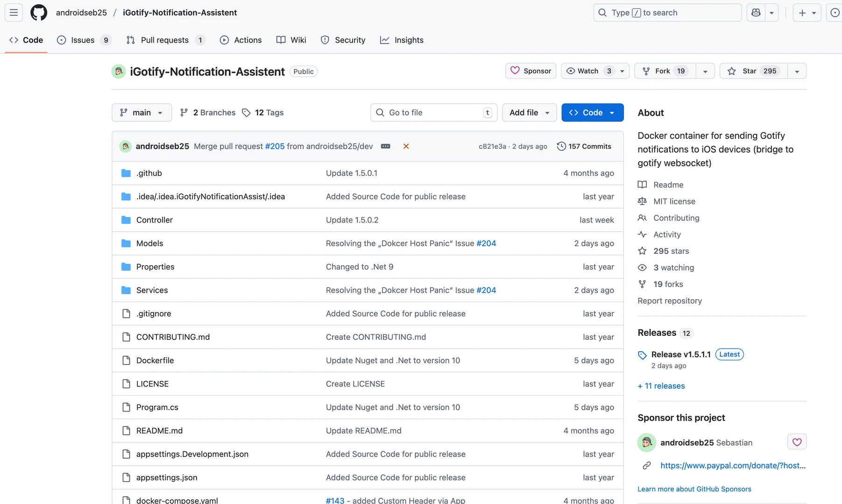The image size is (842, 504).
Task: Star the repository
Action: click(753, 71)
